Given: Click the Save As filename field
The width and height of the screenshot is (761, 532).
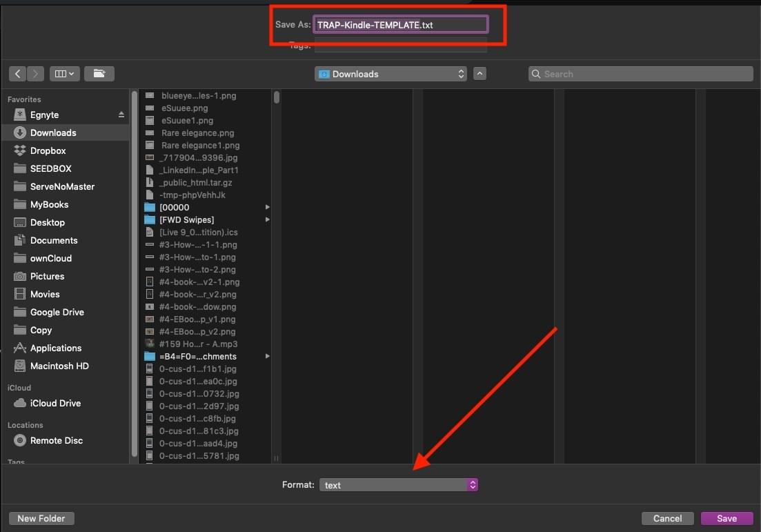Looking at the screenshot, I should click(400, 25).
